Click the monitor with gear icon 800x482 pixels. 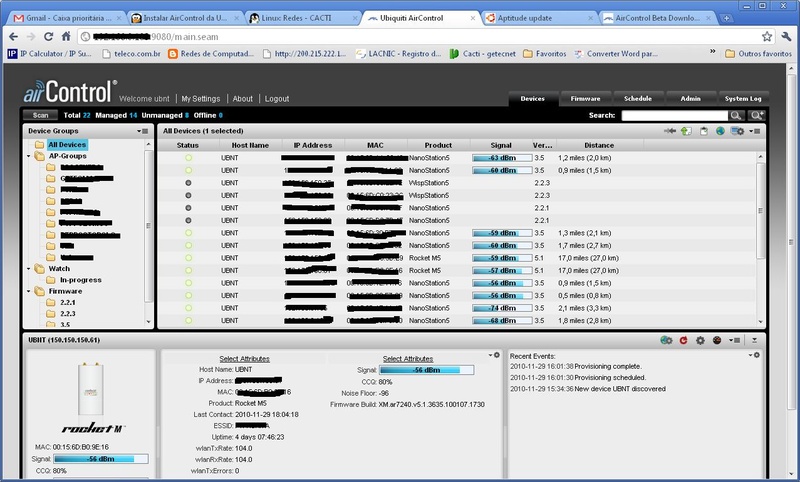pos(737,131)
